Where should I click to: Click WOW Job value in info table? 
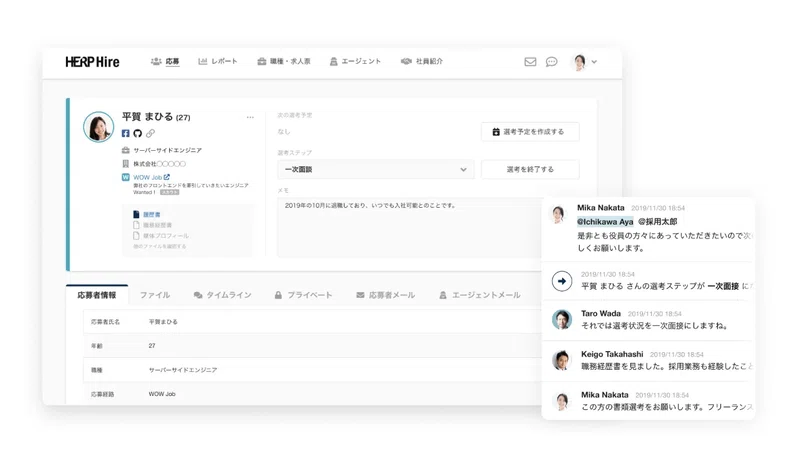click(162, 394)
